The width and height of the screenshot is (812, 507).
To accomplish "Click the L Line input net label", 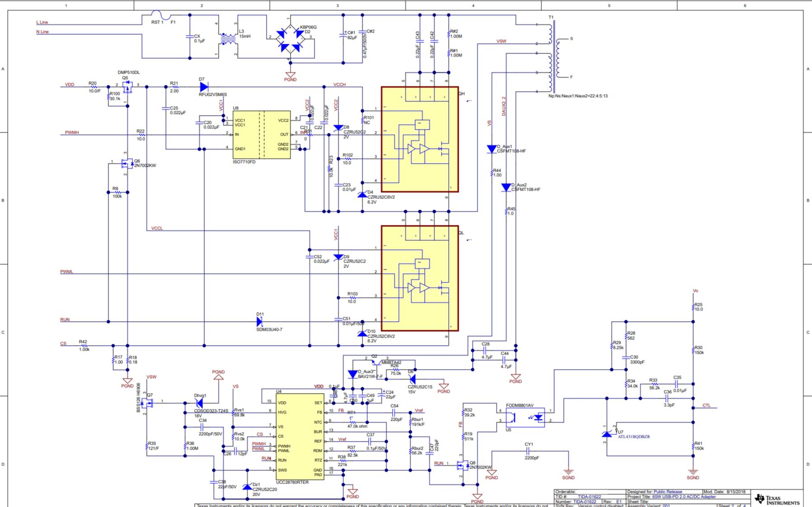I will (x=42, y=22).
